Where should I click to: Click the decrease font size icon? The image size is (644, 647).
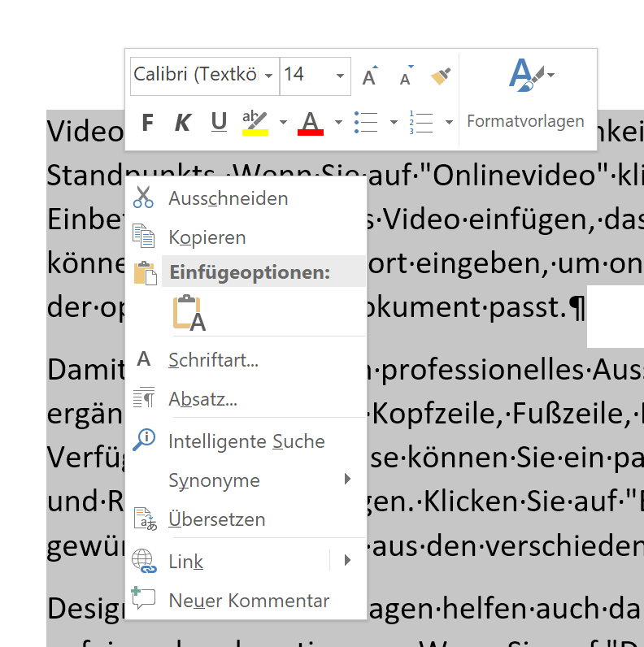[x=407, y=76]
